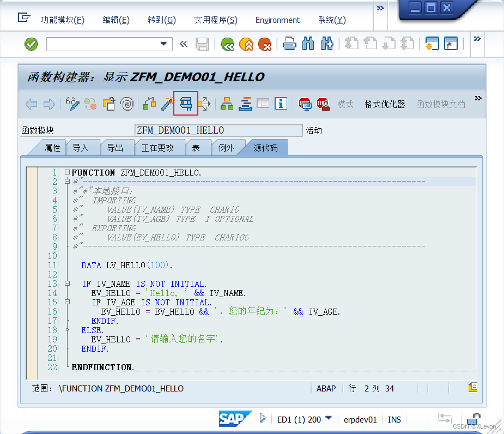Click the navigate forward arrow

click(x=49, y=104)
